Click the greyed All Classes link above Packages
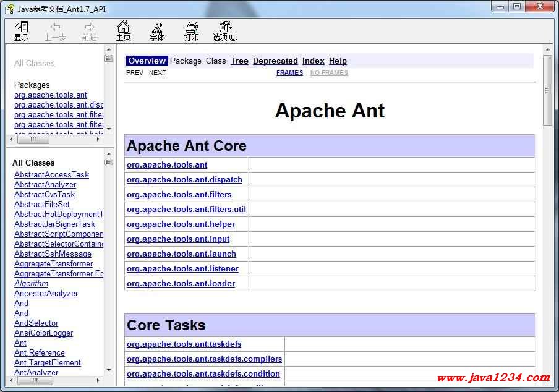The image size is (559, 392). 35,64
